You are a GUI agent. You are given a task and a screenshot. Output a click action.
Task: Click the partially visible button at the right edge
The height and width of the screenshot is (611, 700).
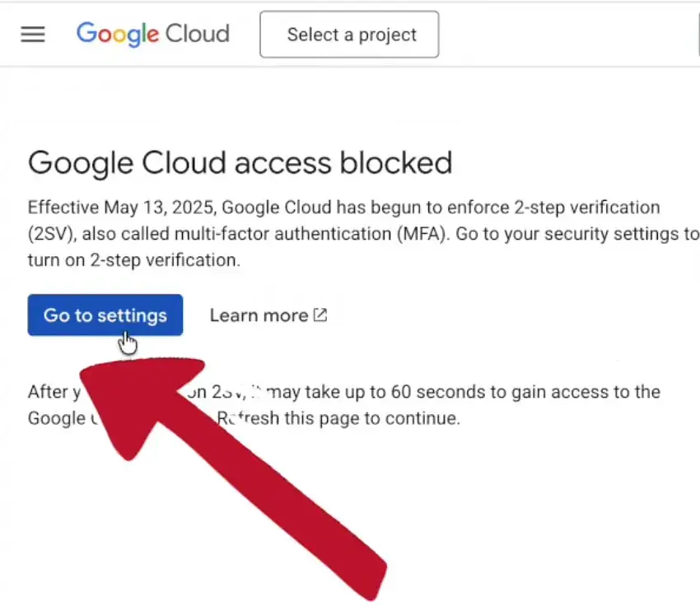point(698,34)
